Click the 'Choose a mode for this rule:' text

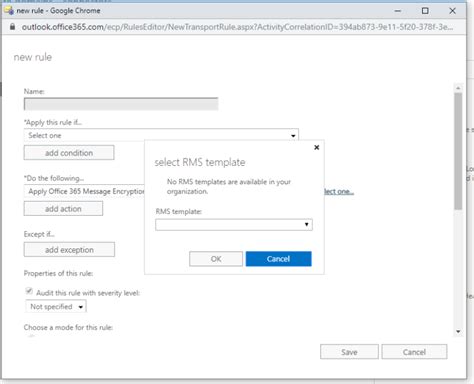[x=68, y=327]
